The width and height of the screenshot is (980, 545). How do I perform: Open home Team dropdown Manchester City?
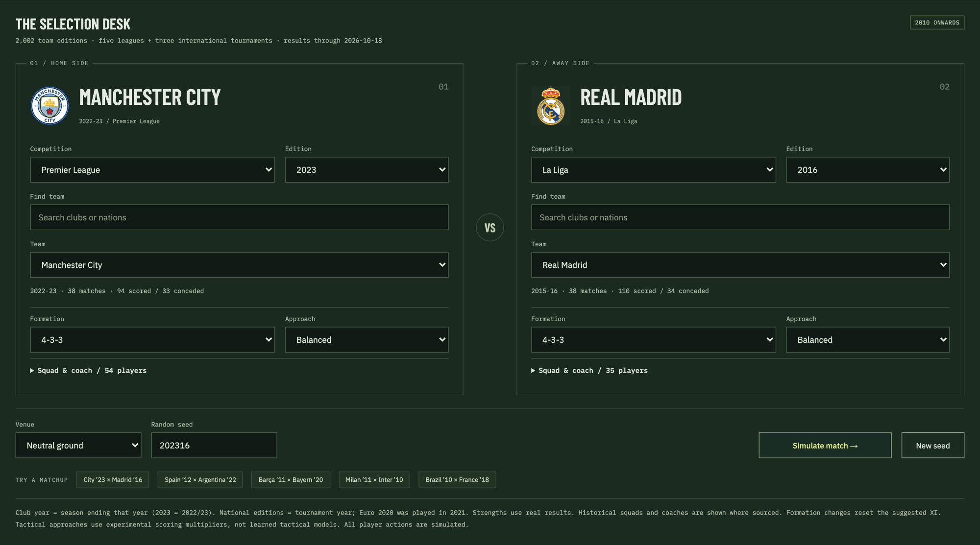click(x=239, y=265)
